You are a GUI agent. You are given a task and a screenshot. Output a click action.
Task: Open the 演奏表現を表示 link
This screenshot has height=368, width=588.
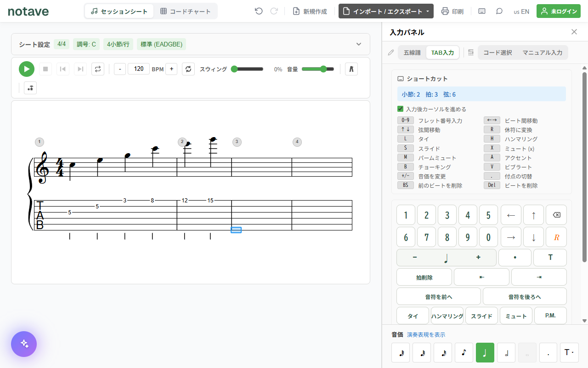(426, 335)
